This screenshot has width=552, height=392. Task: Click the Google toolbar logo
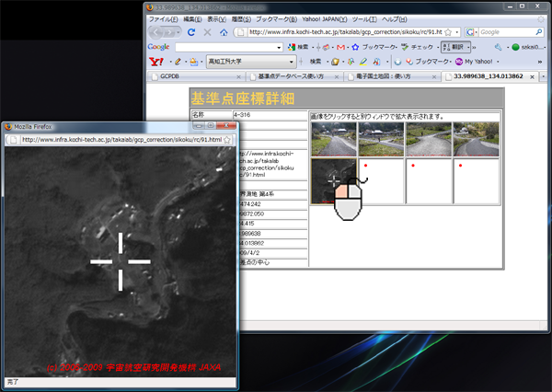click(158, 47)
